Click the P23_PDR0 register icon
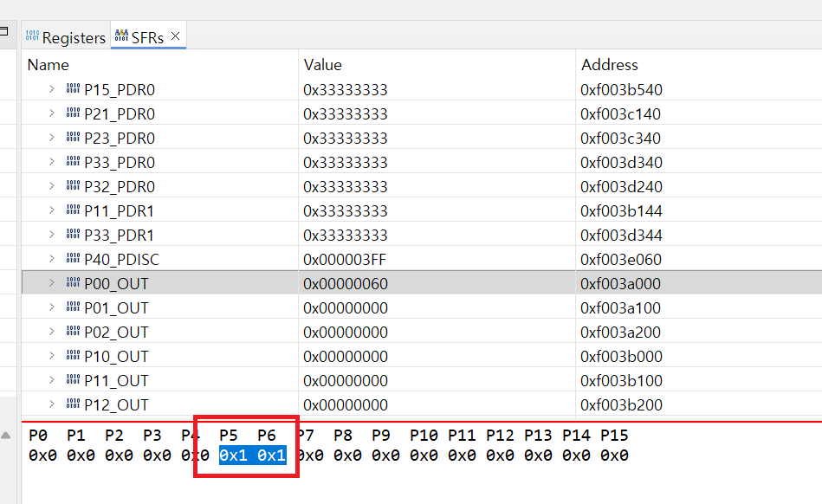Screen dimensions: 822x504 point(73,138)
